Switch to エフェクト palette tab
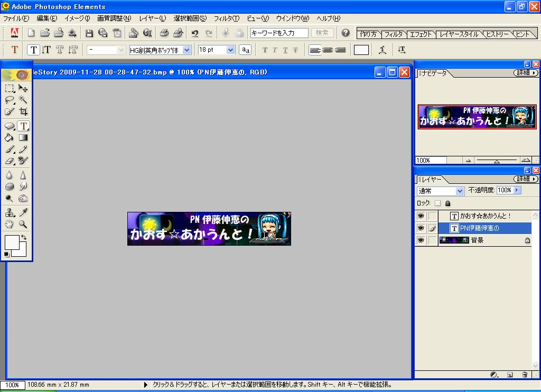Screen dimensions: 541x392 (x=421, y=34)
